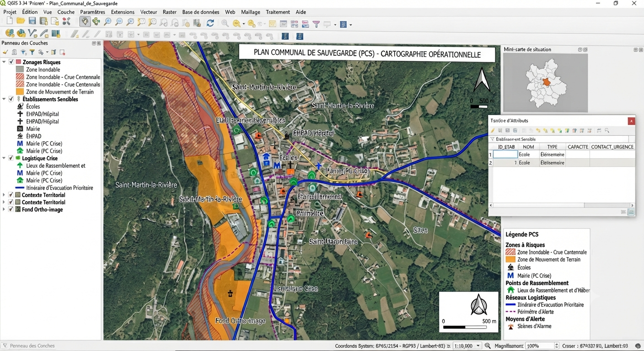The height and width of the screenshot is (351, 644).
Task: Click Expand All icon in layers panel
Action: pyautogui.click(x=54, y=52)
